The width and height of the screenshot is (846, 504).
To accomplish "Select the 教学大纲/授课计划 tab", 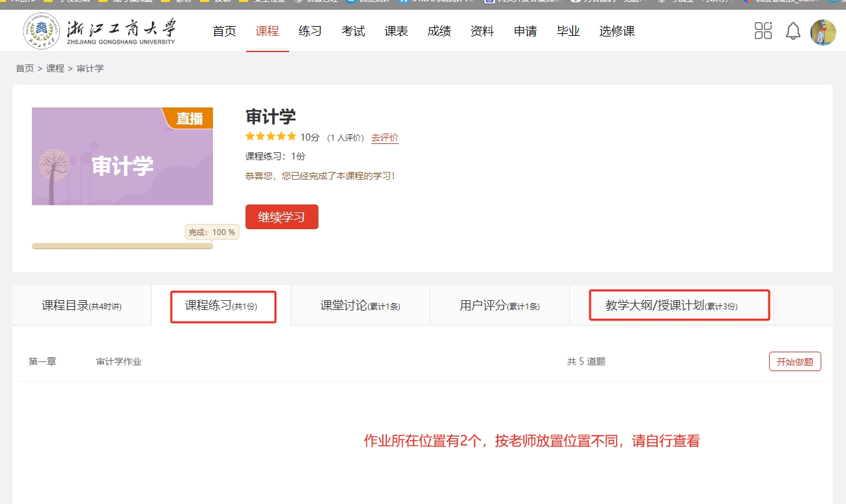I will point(671,305).
